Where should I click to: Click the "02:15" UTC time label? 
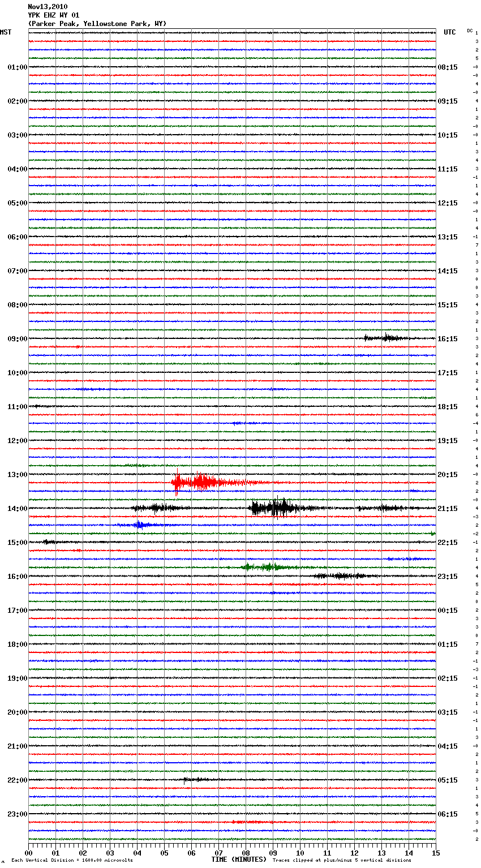click(448, 678)
